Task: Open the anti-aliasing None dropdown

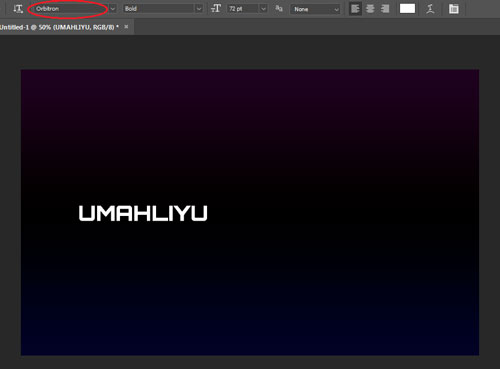Action: [315, 9]
